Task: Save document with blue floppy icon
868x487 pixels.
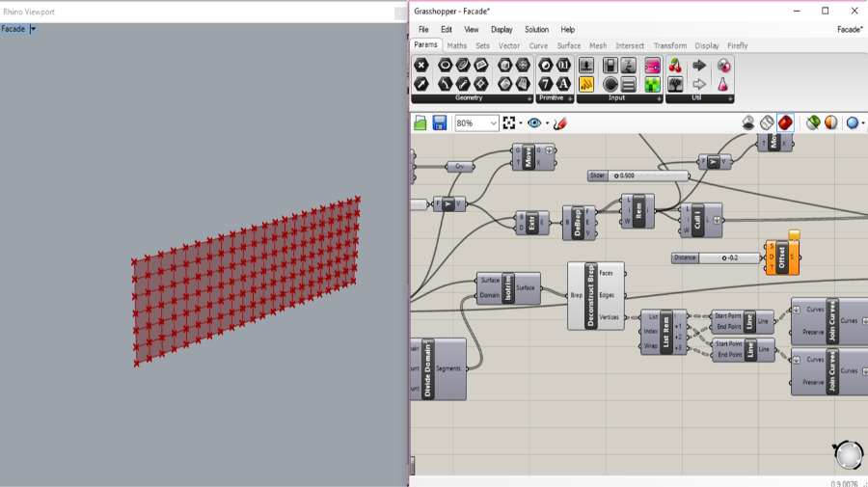Action: (440, 122)
